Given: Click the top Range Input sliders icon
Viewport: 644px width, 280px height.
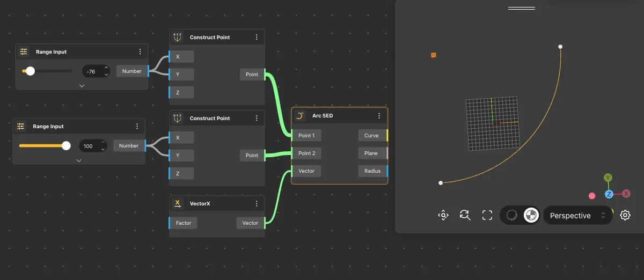Looking at the screenshot, I should (x=24, y=52).
